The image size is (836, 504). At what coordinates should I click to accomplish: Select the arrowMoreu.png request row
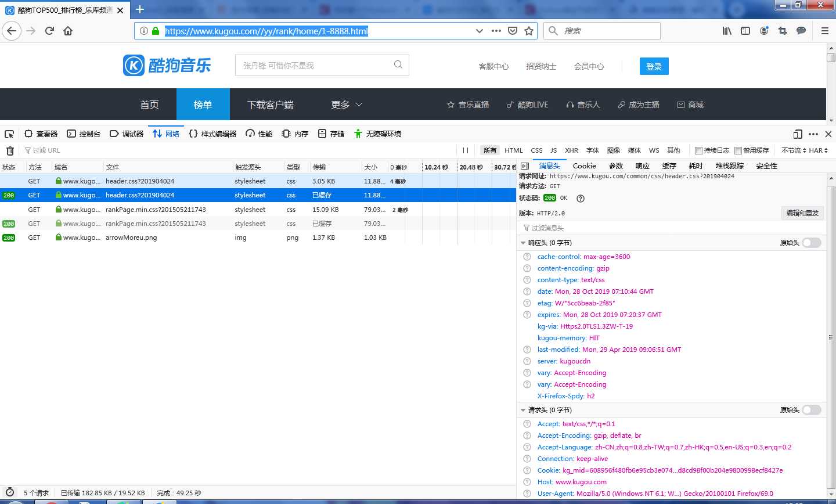pos(258,237)
